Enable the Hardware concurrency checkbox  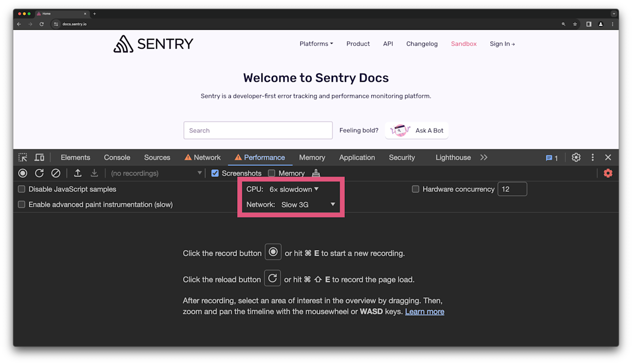point(415,189)
